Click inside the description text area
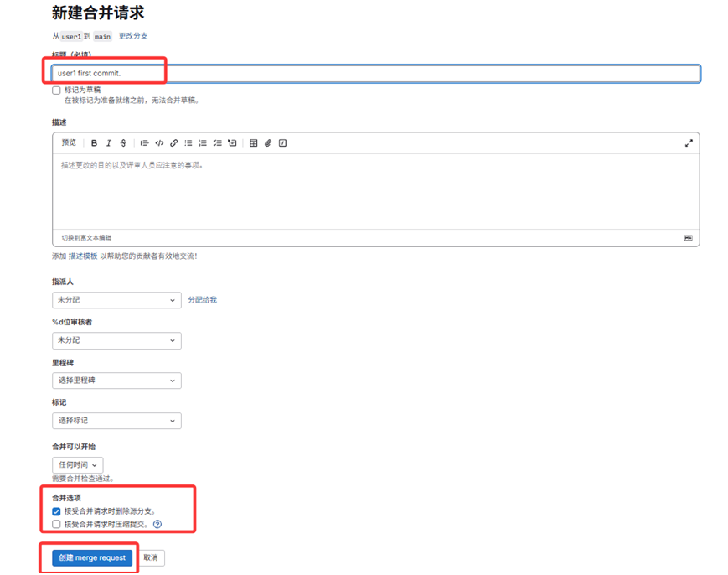The width and height of the screenshot is (728, 575). click(x=375, y=191)
